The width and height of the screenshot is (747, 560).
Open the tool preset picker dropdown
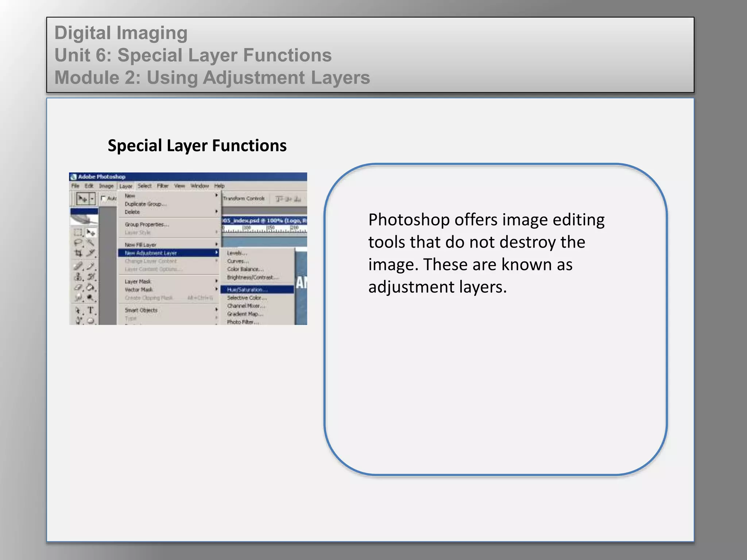[x=92, y=199]
